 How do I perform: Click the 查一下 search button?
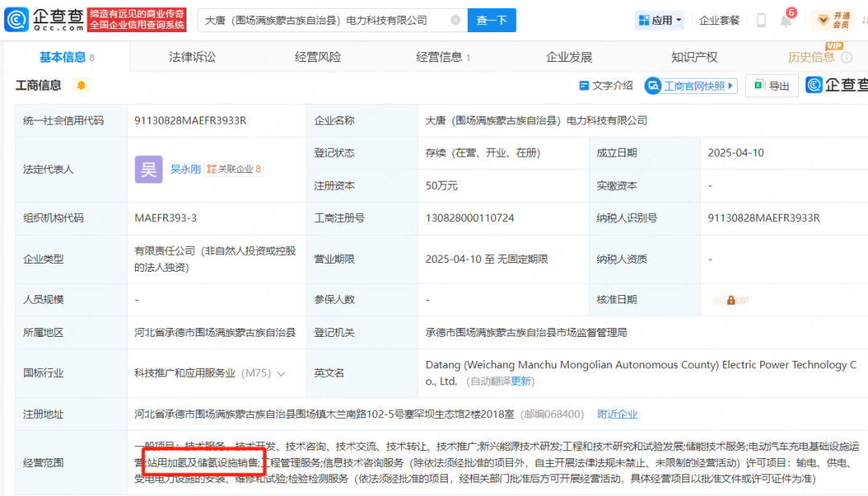(x=492, y=20)
